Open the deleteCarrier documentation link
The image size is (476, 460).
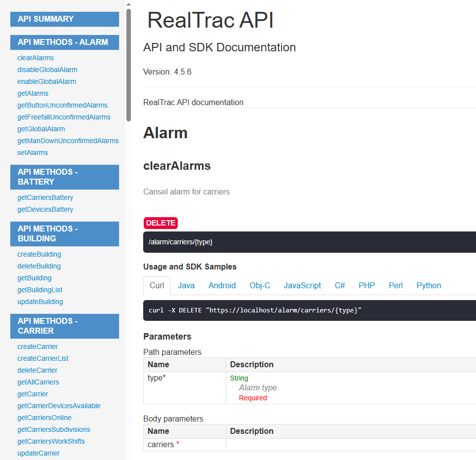[37, 370]
